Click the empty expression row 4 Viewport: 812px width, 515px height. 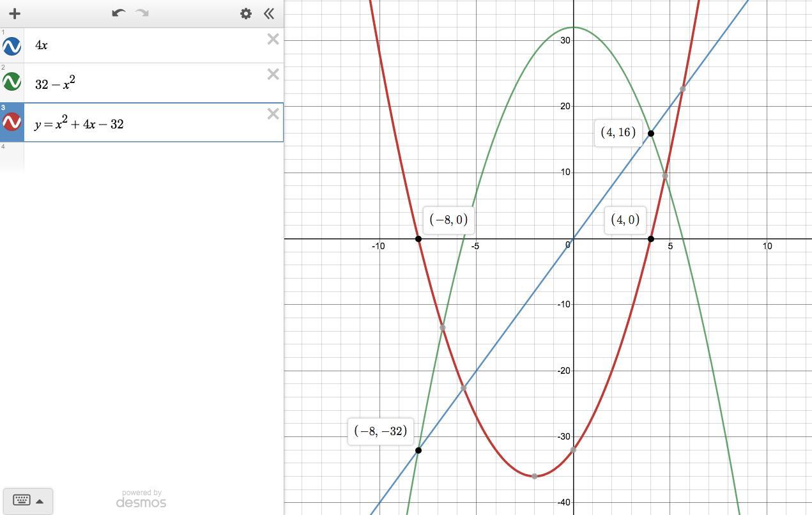click(142, 157)
